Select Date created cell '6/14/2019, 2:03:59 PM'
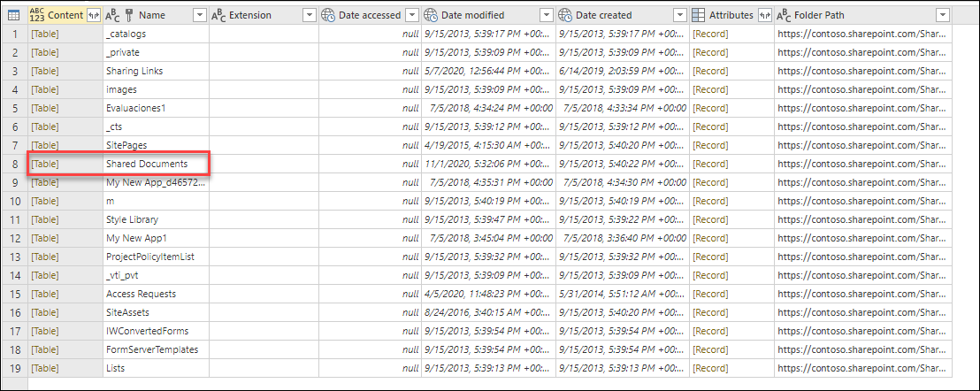The width and height of the screenshot is (980, 391). pos(623,71)
